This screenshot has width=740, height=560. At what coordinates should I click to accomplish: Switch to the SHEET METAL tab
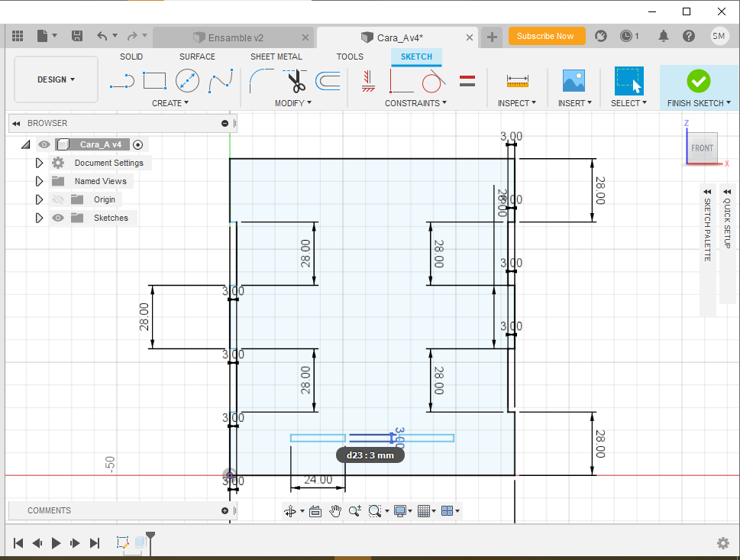[276, 57]
